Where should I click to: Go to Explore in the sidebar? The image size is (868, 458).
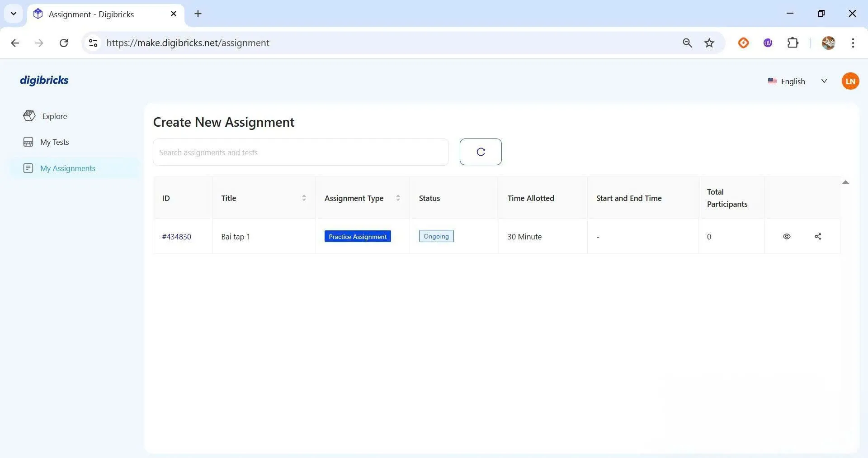[54, 116]
